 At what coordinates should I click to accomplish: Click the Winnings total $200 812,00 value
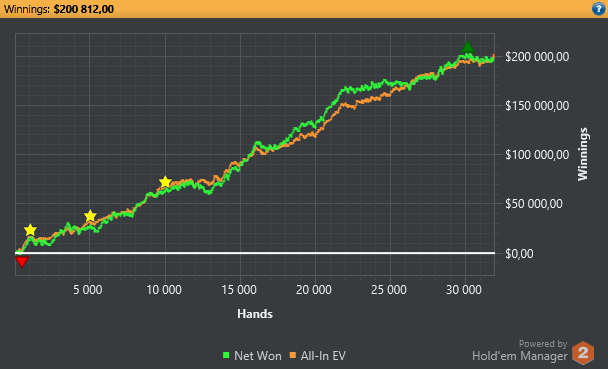point(84,9)
